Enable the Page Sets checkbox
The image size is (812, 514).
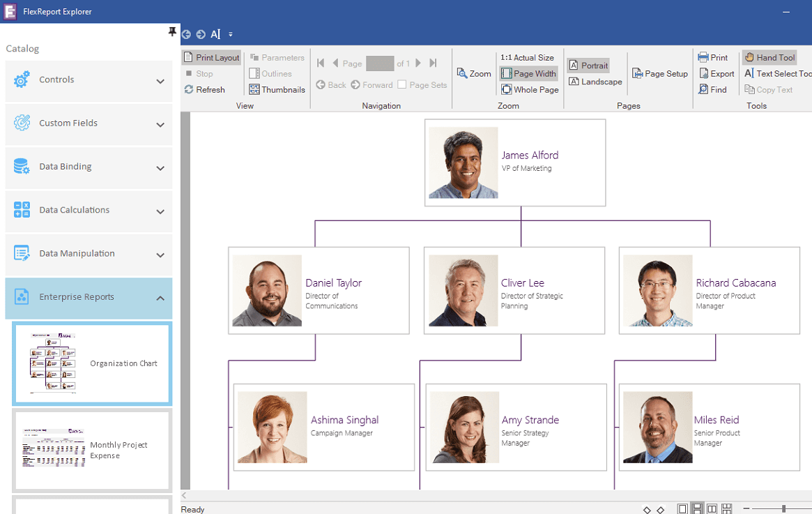(x=402, y=84)
